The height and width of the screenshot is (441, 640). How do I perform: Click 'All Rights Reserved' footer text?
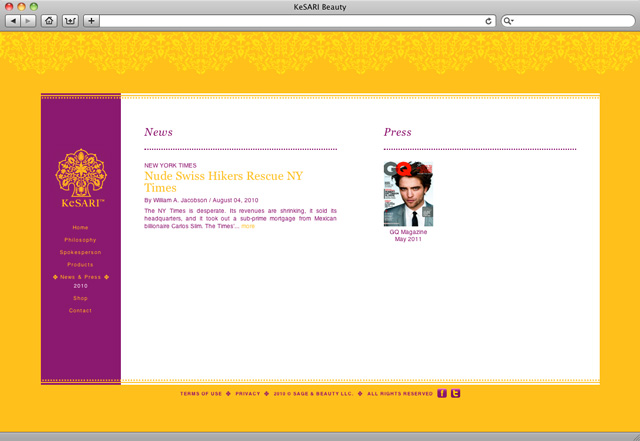[400, 394]
